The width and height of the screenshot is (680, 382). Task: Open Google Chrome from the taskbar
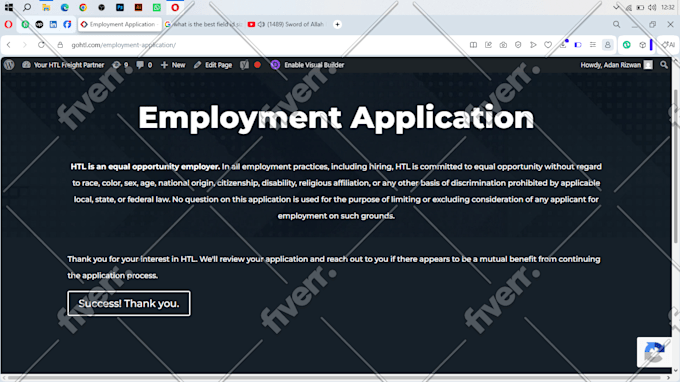click(83, 7)
